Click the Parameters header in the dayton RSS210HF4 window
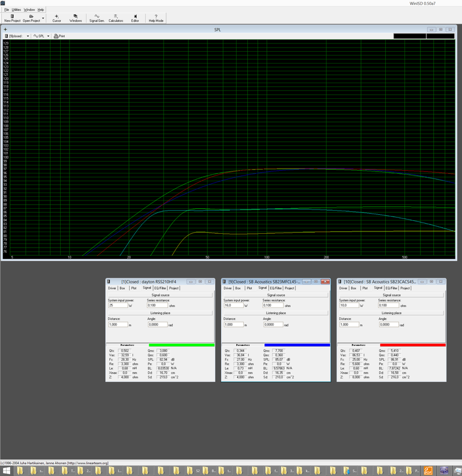The image size is (462, 476). [x=127, y=345]
